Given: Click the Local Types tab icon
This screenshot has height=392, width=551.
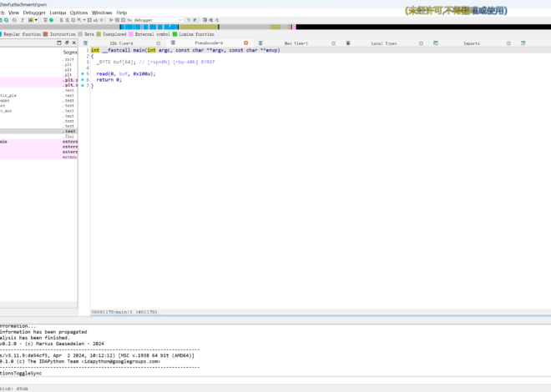Looking at the screenshot, I should (x=348, y=43).
